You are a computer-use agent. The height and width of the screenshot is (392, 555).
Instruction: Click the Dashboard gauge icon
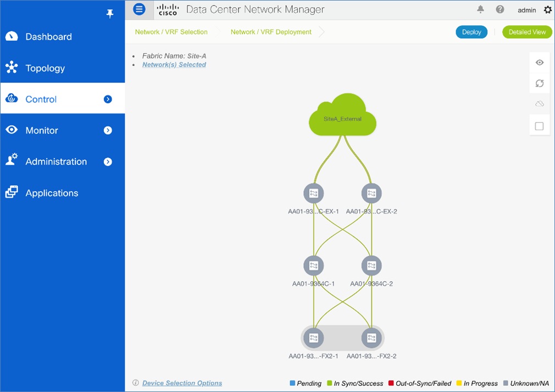pos(12,36)
